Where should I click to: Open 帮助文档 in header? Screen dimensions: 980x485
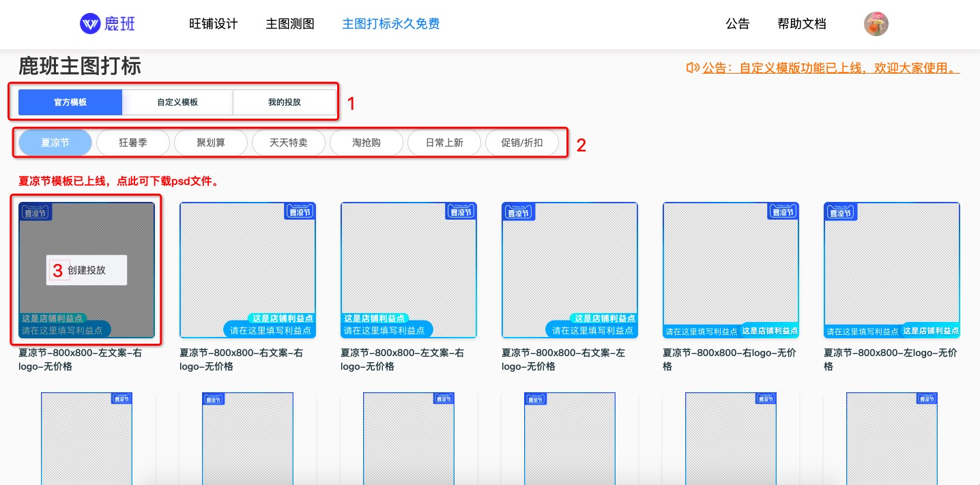click(x=802, y=24)
